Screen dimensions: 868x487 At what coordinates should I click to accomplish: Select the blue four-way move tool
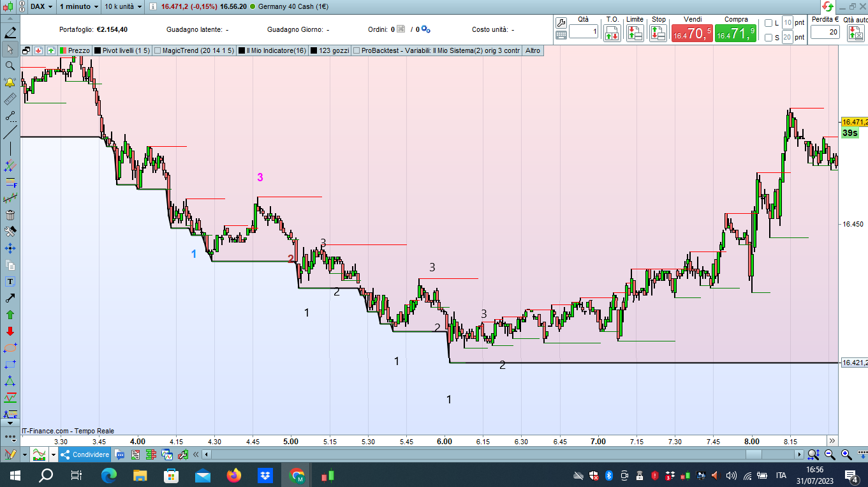click(x=10, y=248)
